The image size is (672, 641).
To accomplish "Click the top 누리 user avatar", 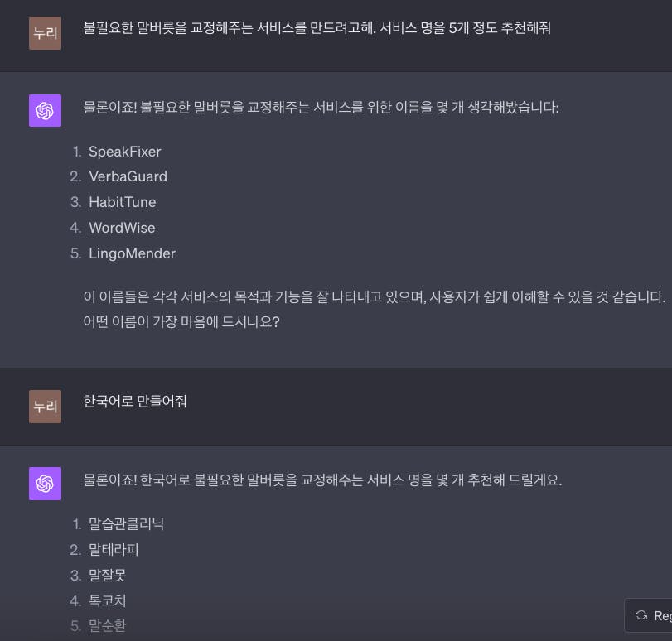I will pos(45,33).
